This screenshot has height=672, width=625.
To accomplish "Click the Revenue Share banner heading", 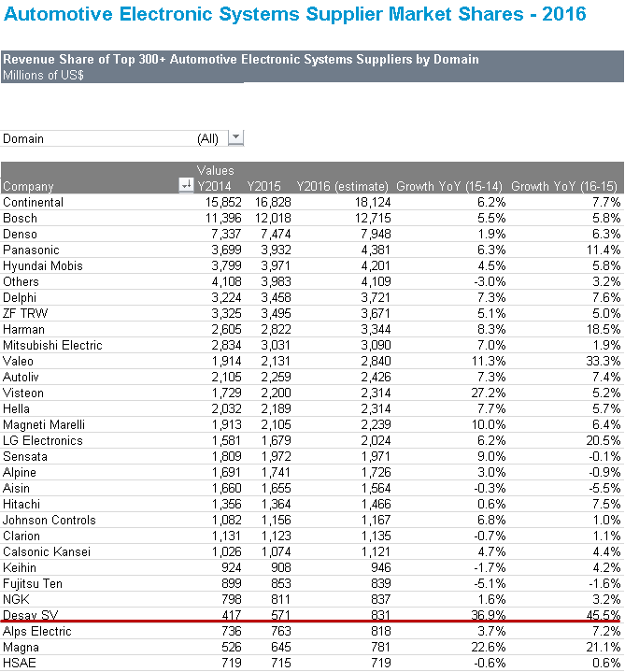I will click(x=241, y=59).
